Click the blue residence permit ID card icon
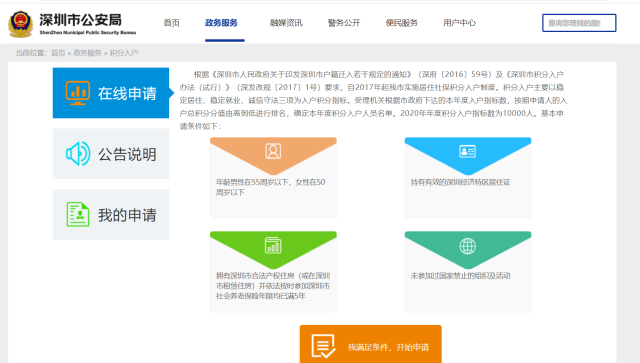640x363 pixels. (x=467, y=151)
